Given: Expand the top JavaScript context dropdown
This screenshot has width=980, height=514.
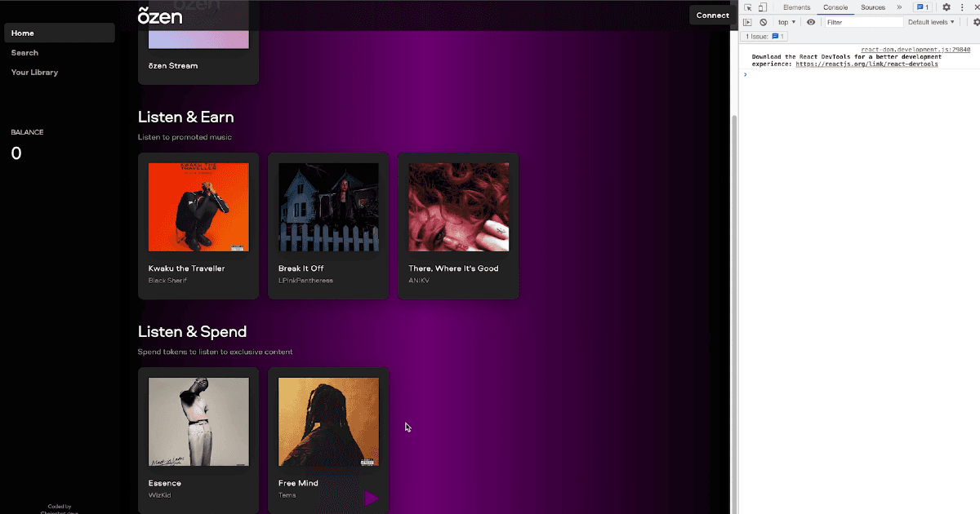Looking at the screenshot, I should (786, 22).
